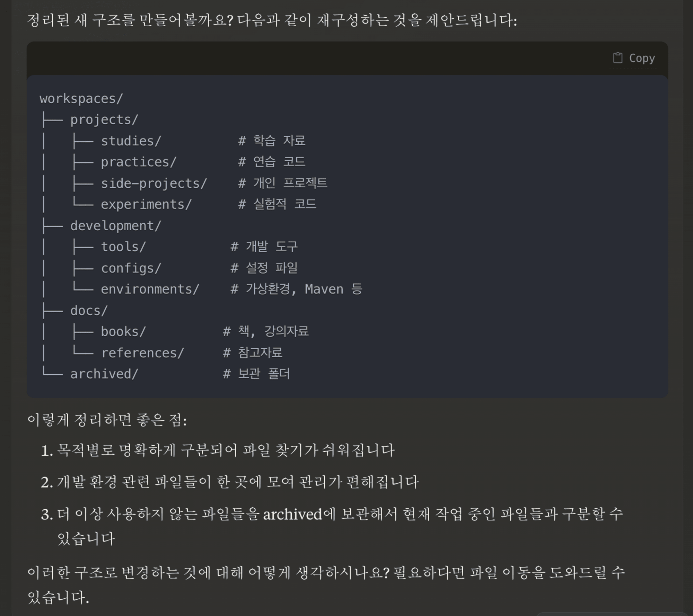This screenshot has height=616, width=693.
Task: Click the docs/ folder line
Action: pos(89,311)
